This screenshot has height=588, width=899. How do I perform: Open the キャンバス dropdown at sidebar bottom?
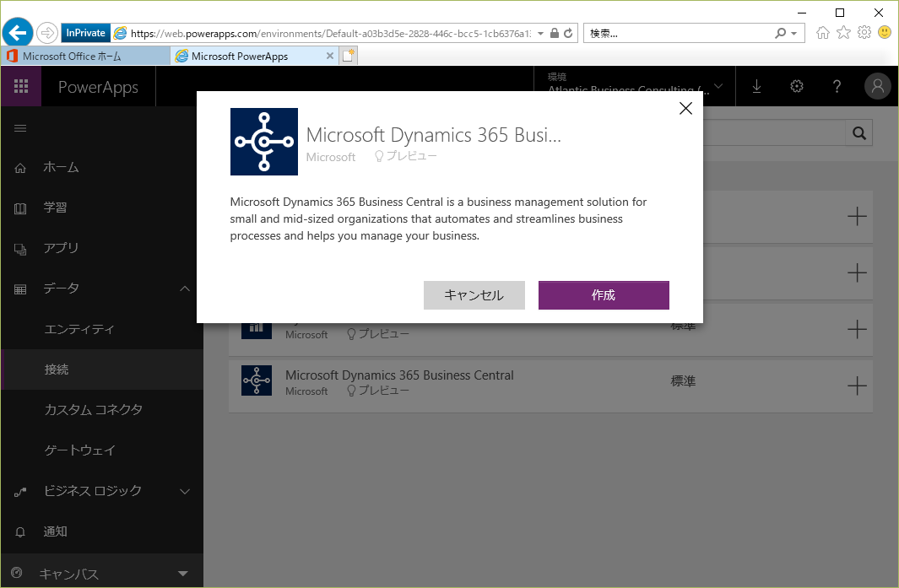pos(183,575)
